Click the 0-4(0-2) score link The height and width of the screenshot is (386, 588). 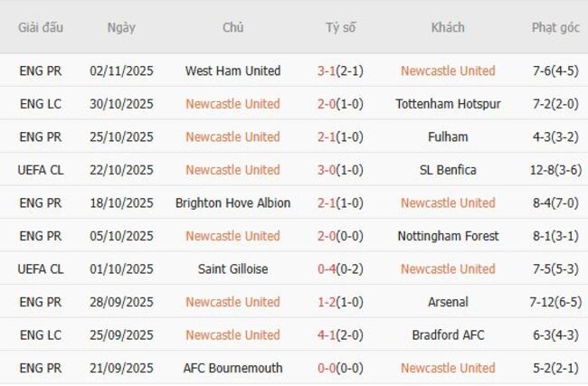[x=340, y=268]
